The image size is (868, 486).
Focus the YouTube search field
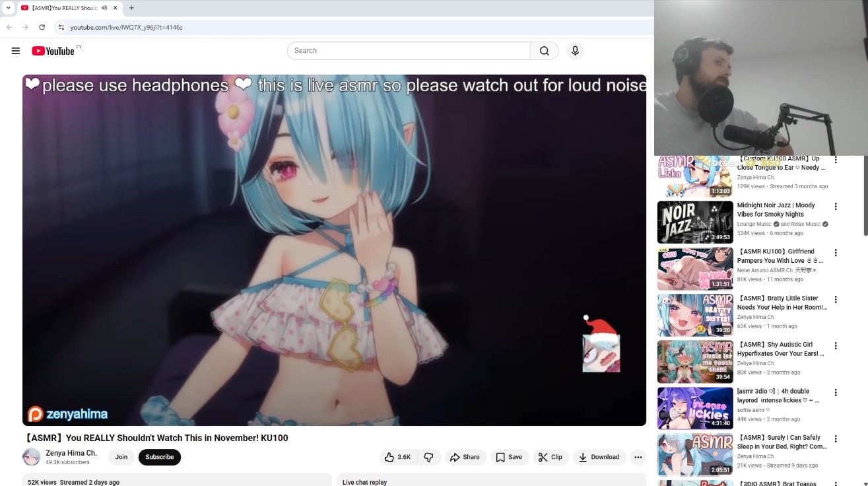click(409, 51)
